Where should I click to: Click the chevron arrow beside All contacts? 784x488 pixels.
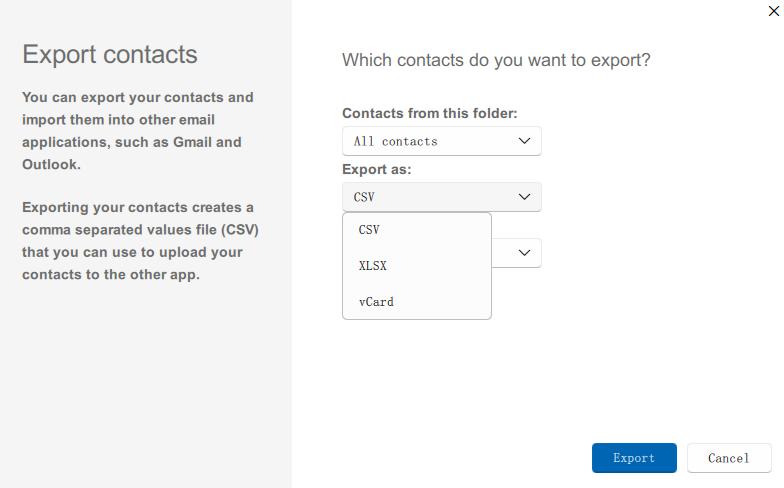pos(525,141)
